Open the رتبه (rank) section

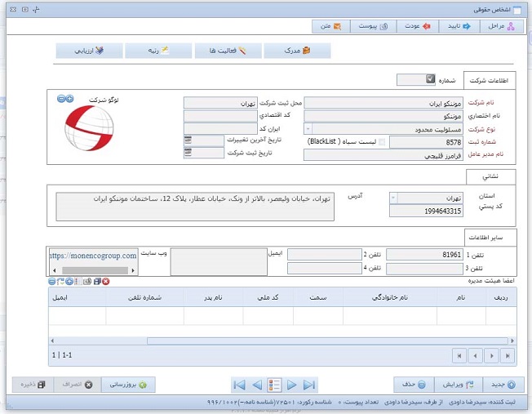(158, 51)
